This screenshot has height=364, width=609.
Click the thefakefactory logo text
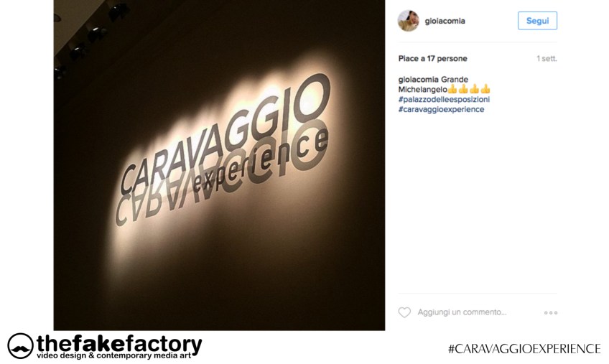coord(119,343)
